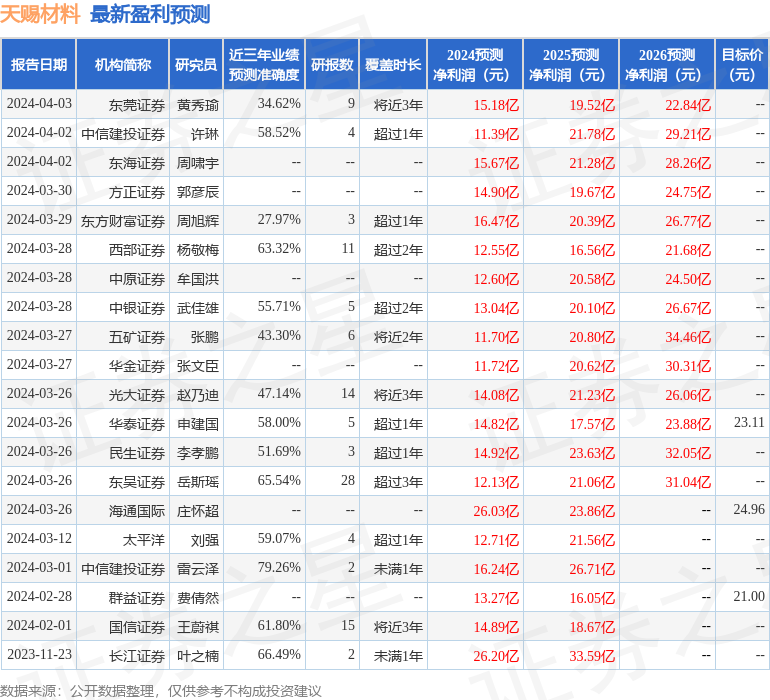Click 中原证券 institution name
Viewport: 770px width, 700px height.
click(137, 279)
